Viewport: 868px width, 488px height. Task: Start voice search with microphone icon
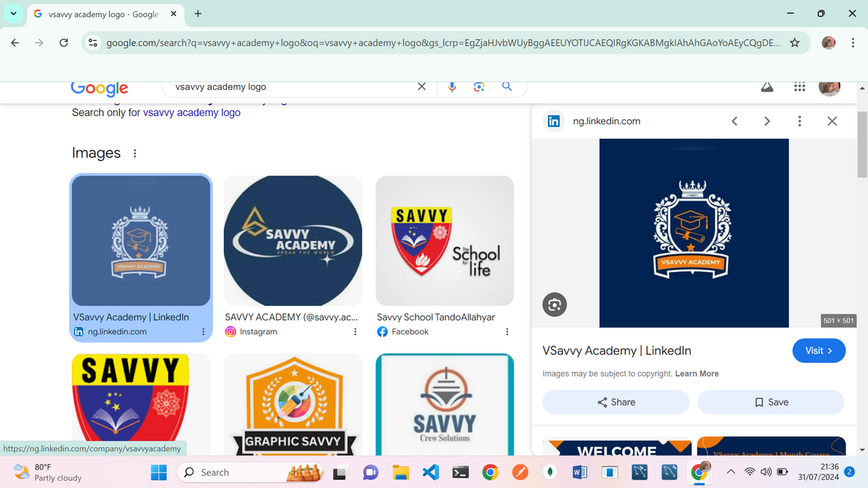[x=452, y=87]
